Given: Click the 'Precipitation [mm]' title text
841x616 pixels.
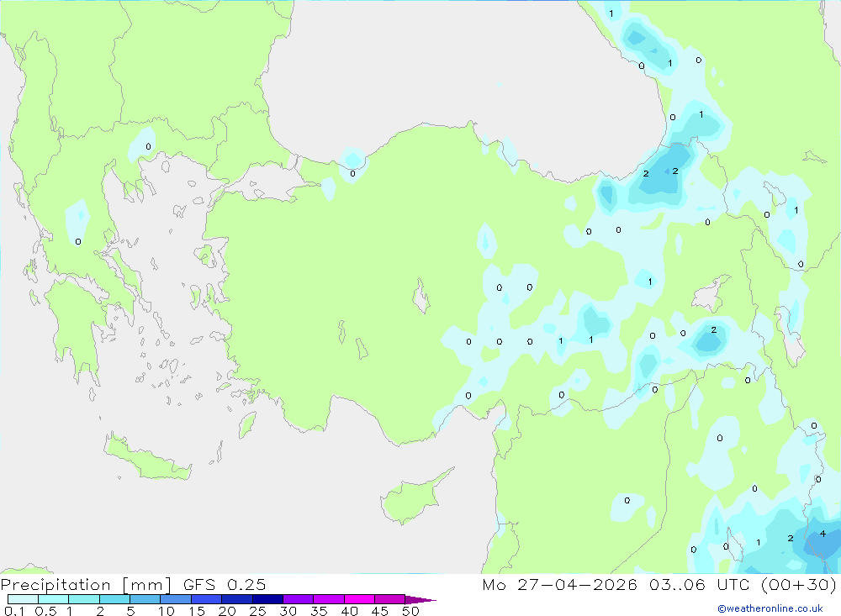Looking at the screenshot, I should point(86,585).
